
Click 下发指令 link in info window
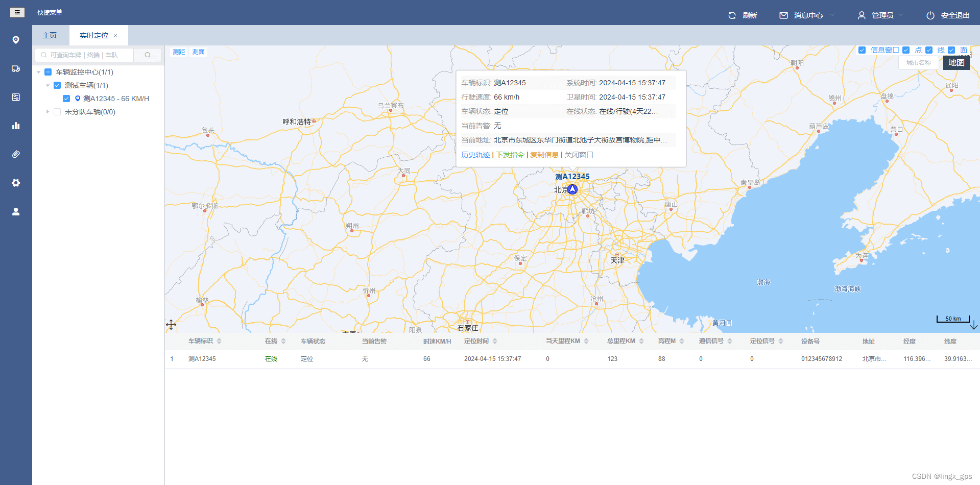click(510, 155)
